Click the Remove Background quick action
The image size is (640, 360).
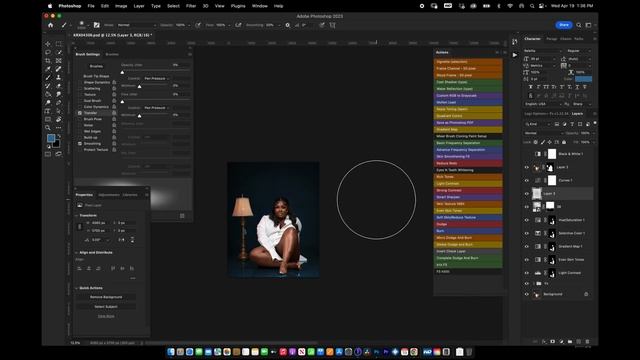pos(106,297)
